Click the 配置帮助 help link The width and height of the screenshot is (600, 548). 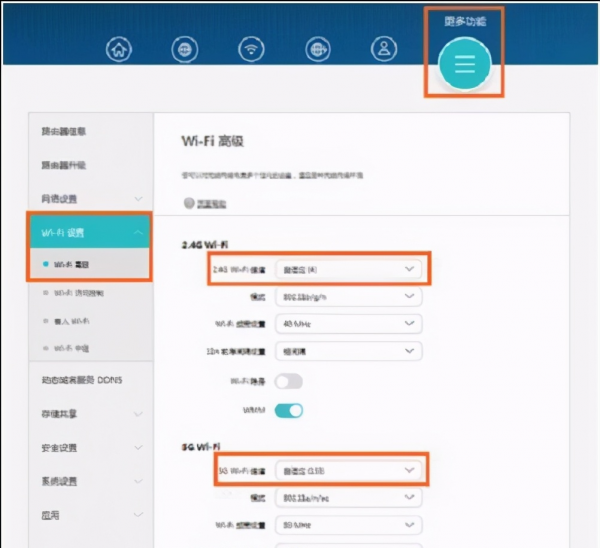click(x=211, y=204)
